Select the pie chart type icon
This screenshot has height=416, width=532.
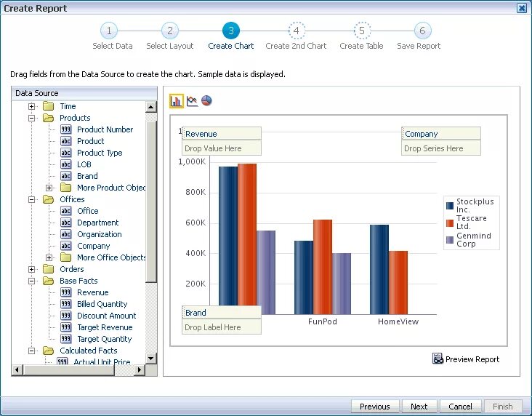tap(206, 100)
